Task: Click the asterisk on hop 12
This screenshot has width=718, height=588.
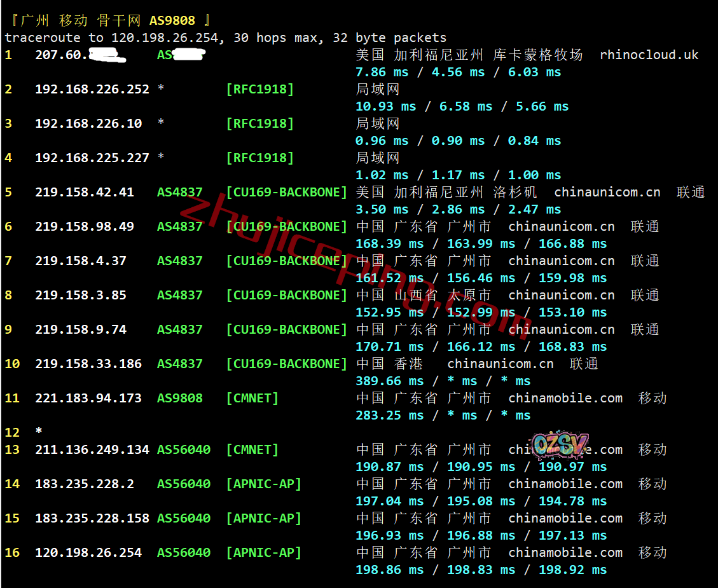Action: coord(39,432)
